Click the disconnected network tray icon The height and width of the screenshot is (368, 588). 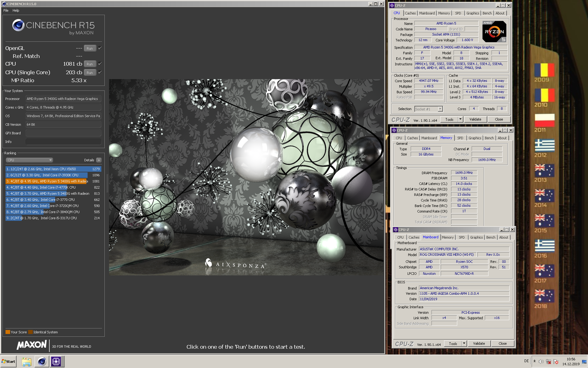pyautogui.click(x=548, y=362)
